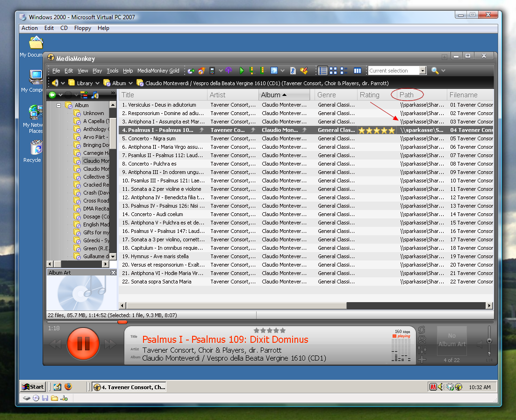The width and height of the screenshot is (516, 420).
Task: Click the floppy disk icon in Virtual PC status bar
Action: tap(45, 398)
